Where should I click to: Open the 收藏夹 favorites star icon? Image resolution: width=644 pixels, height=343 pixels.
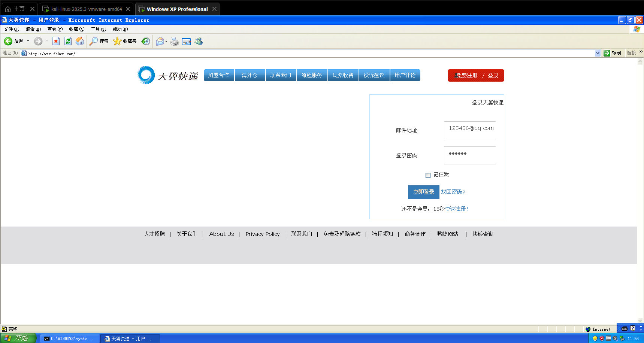[x=117, y=41]
